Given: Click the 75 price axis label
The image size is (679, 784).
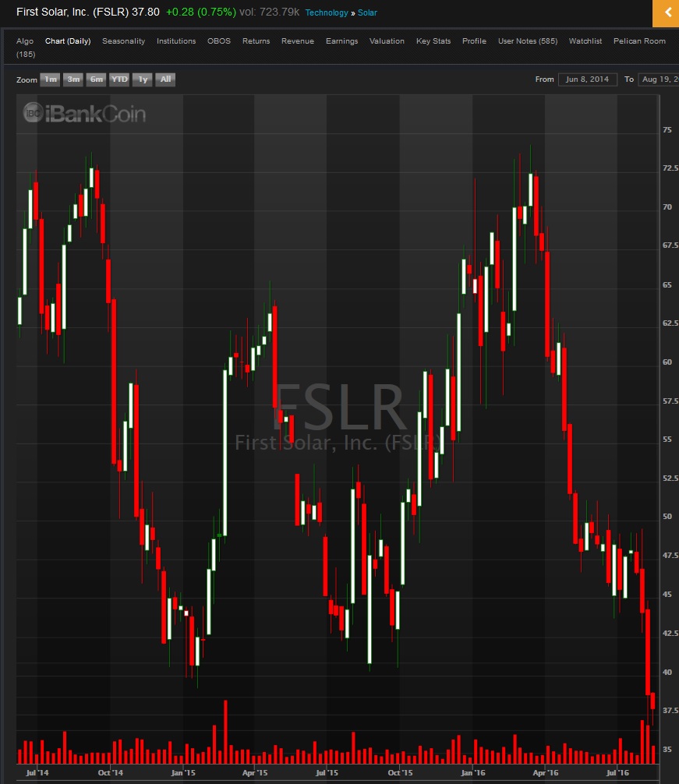Looking at the screenshot, I should 667,130.
